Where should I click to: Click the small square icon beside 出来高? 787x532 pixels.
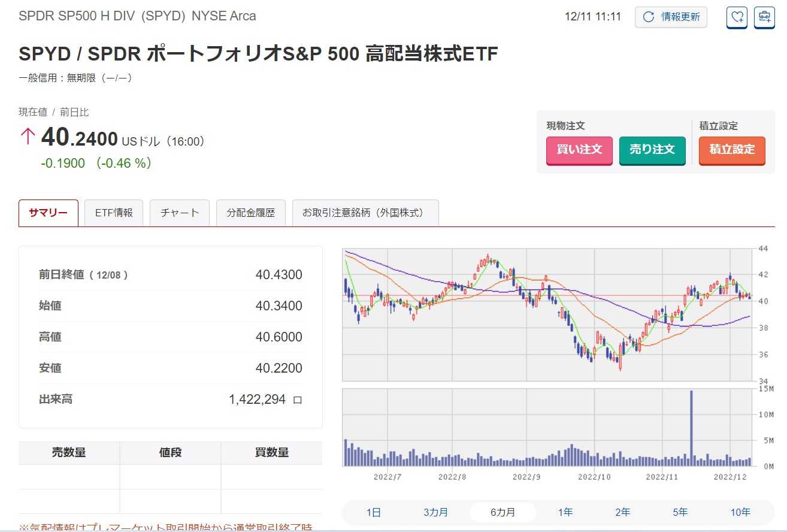[298, 400]
